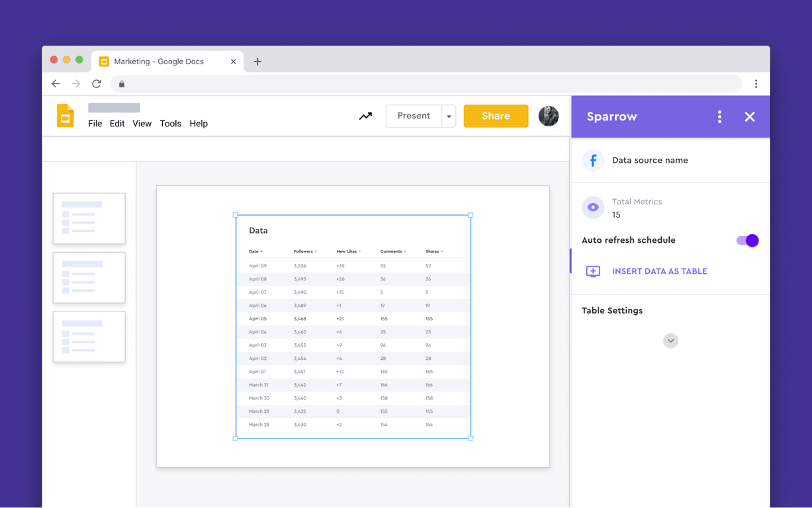Toggle Total Metrics eye icon
Image resolution: width=812 pixels, height=508 pixels.
coord(593,207)
